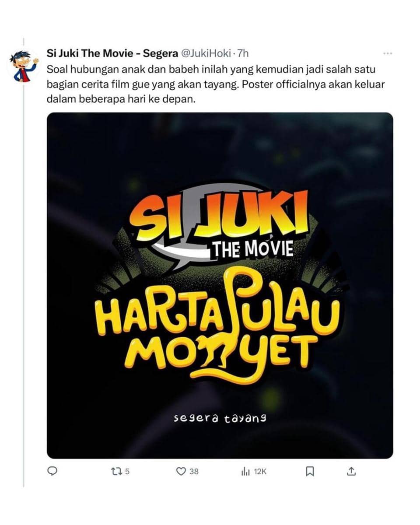The height and width of the screenshot is (525, 420).
Task: Click the retweet count number 5
Action: point(127,472)
